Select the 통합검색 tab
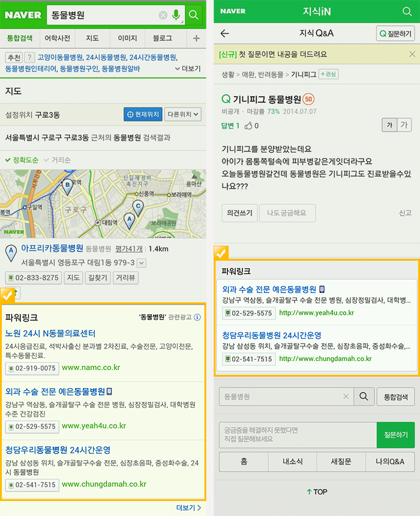This screenshot has width=420, height=516. [x=20, y=38]
